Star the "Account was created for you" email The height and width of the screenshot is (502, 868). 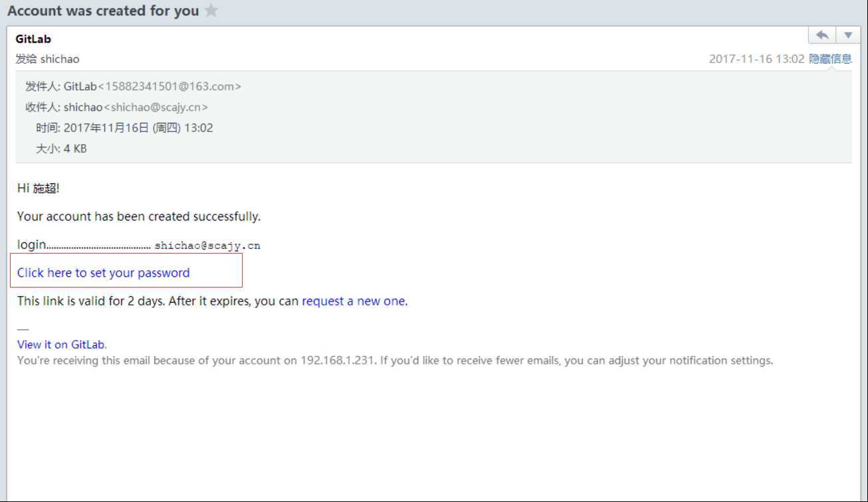click(211, 11)
